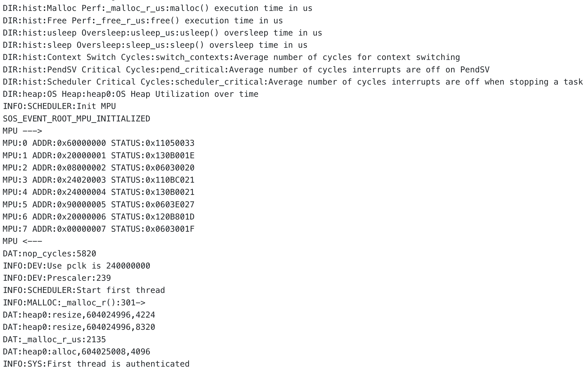The image size is (588, 370).
Task: Click the MPU:7 ADDR:0x00000007 entry
Action: click(99, 229)
